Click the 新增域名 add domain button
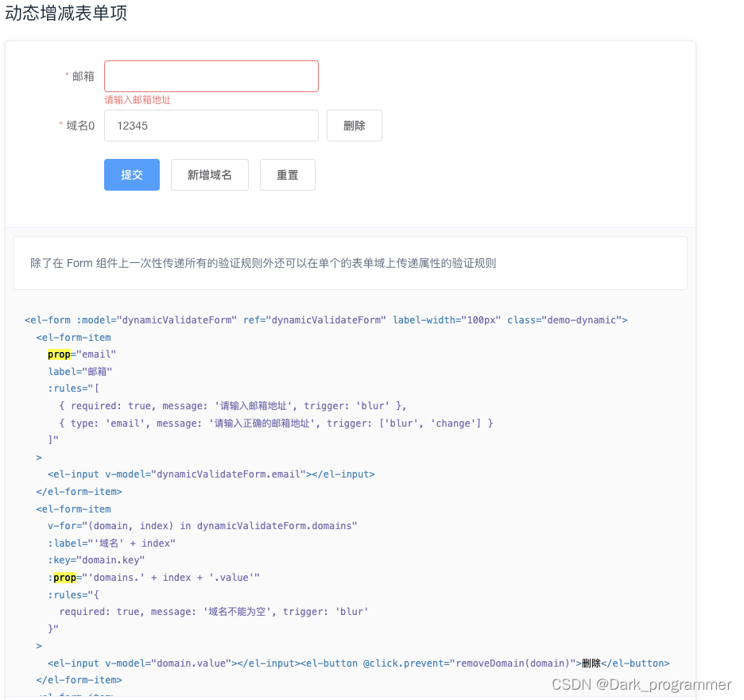Image resolution: width=744 pixels, height=700 pixels. coord(209,174)
